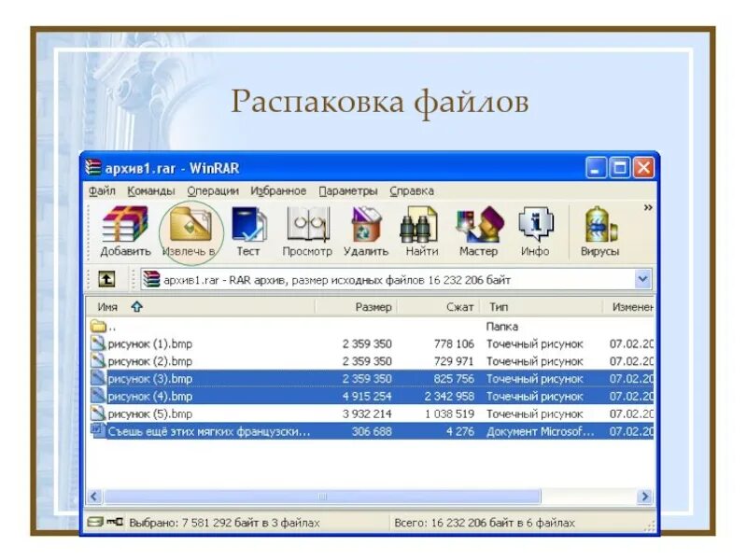Sort by the Сжат column header
The height and width of the screenshot is (560, 747).
(439, 307)
